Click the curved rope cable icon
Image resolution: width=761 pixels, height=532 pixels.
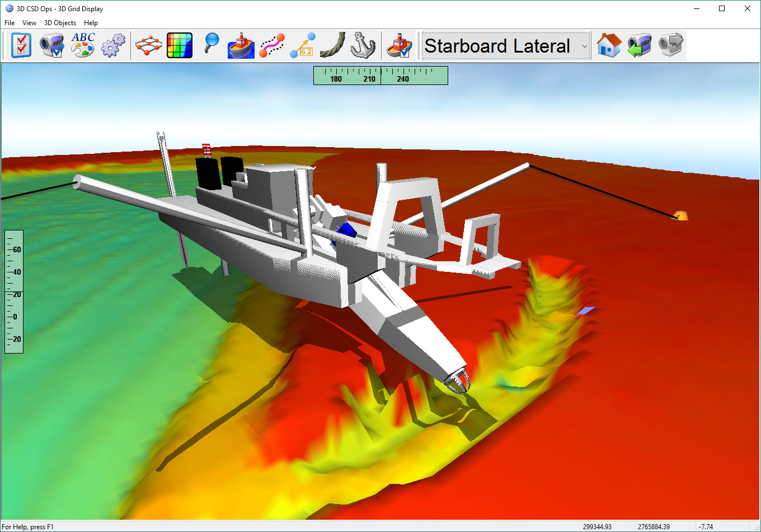click(x=333, y=45)
